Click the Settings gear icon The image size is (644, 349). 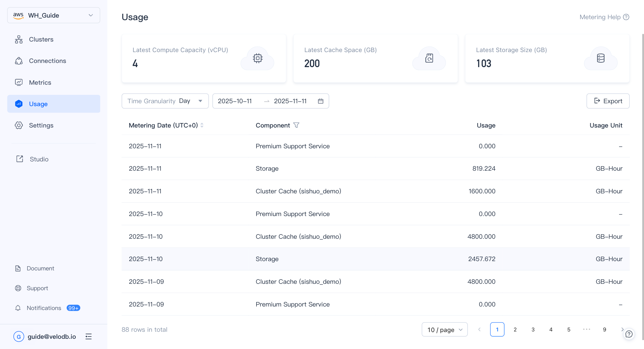pos(19,125)
